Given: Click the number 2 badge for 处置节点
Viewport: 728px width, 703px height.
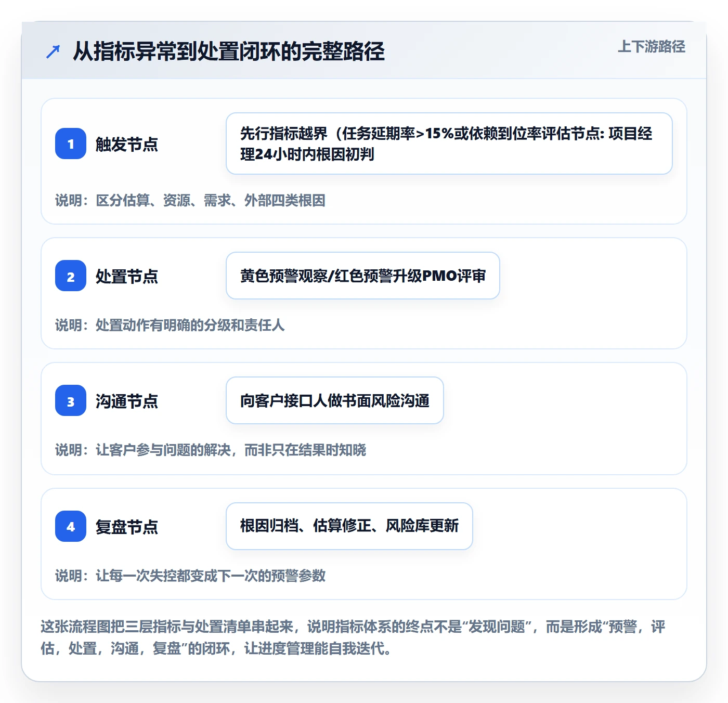Looking at the screenshot, I should point(71,276).
